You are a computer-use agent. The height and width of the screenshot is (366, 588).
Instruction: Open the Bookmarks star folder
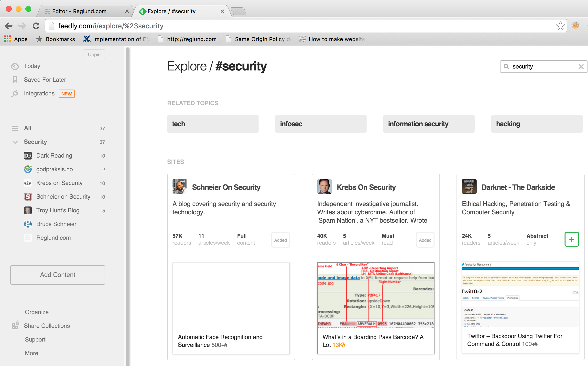56,39
